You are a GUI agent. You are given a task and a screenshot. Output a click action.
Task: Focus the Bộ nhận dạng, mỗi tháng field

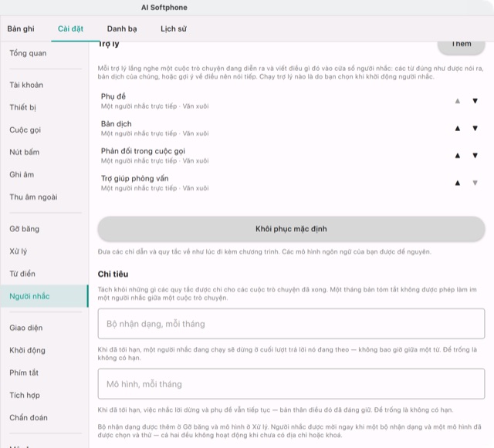[291, 324]
